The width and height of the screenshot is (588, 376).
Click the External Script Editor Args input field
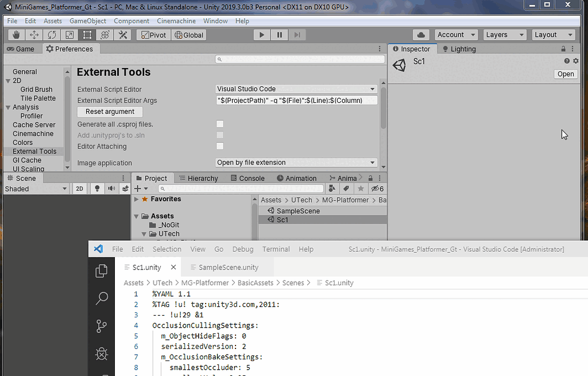[x=296, y=99]
